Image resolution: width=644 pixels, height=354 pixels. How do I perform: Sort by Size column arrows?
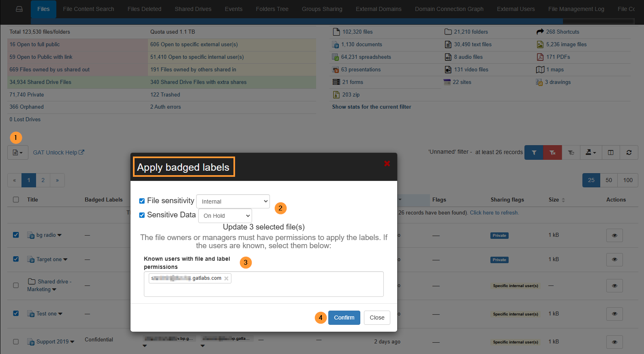563,200
